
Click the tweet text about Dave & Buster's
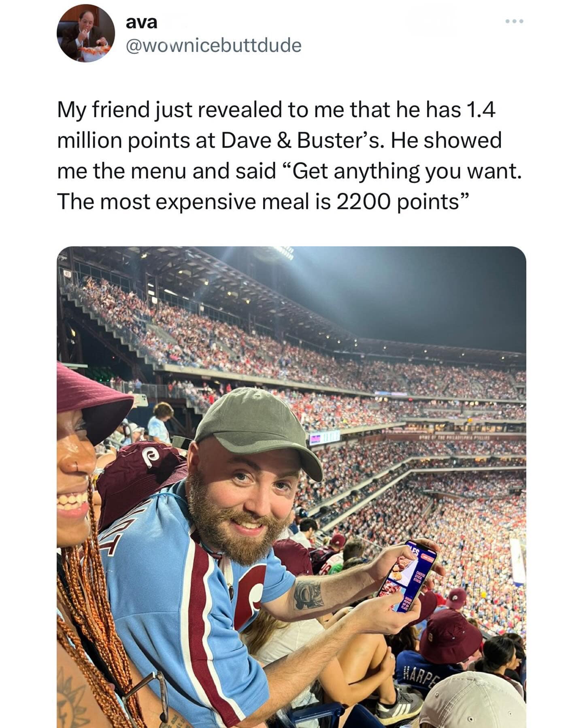click(289, 155)
